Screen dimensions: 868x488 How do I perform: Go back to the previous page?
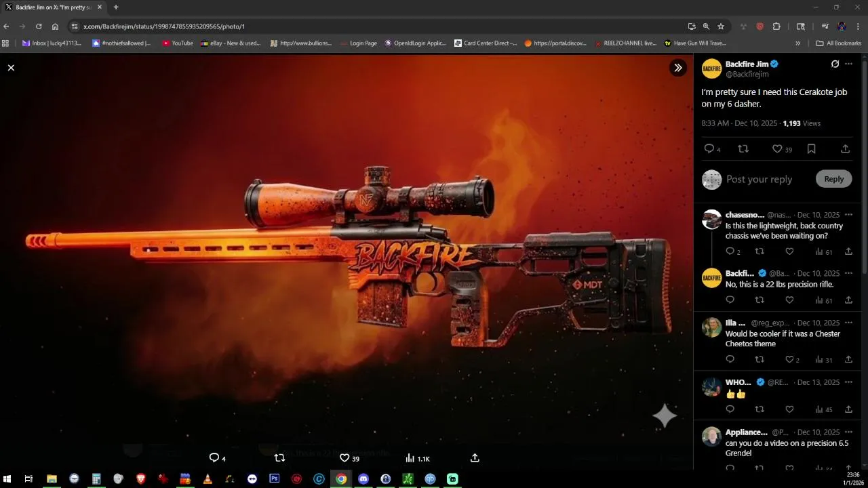pos(6,26)
